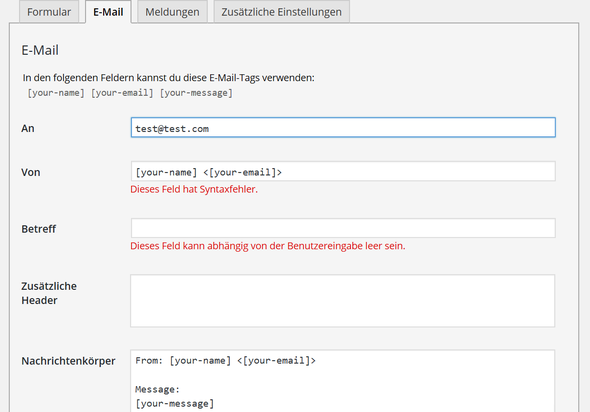
Task: Switch to the Formular tab
Action: (x=49, y=12)
